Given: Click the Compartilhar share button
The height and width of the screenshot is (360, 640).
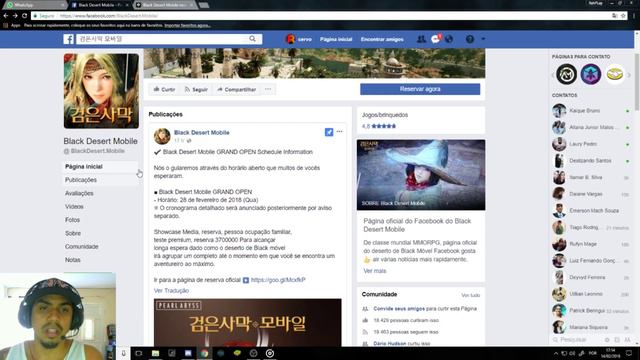Looking at the screenshot, I should tap(237, 89).
